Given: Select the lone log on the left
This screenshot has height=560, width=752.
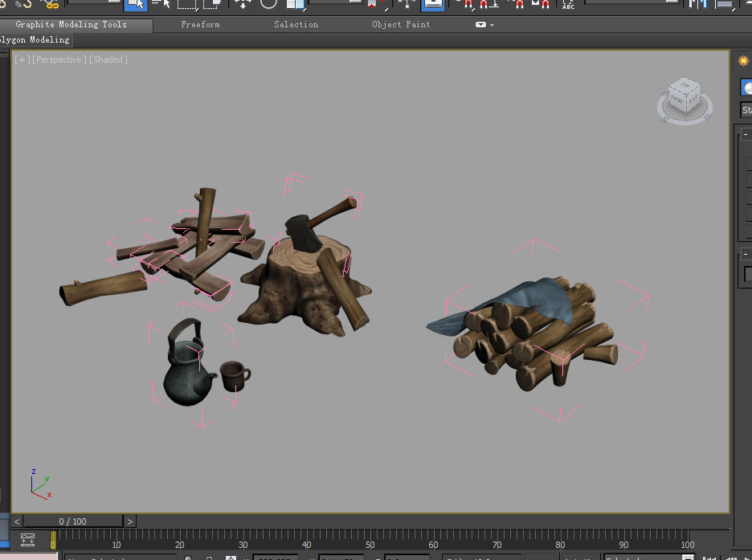Looking at the screenshot, I should point(103,288).
